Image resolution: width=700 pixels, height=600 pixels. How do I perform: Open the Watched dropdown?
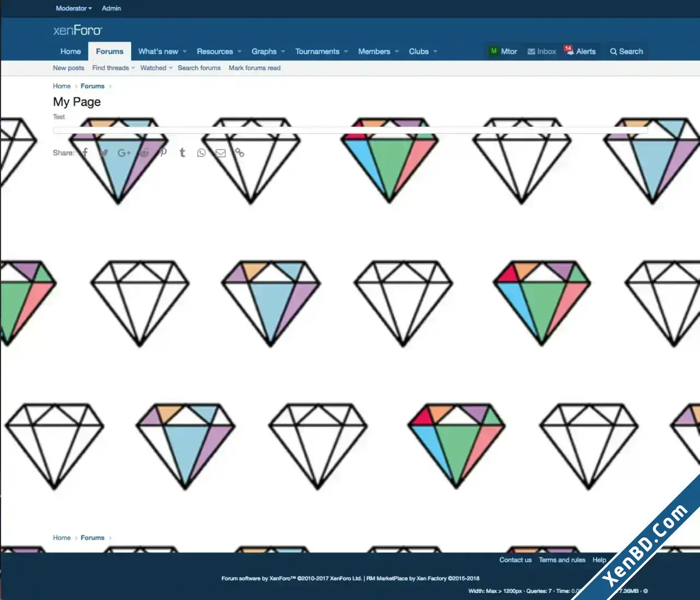tap(156, 68)
